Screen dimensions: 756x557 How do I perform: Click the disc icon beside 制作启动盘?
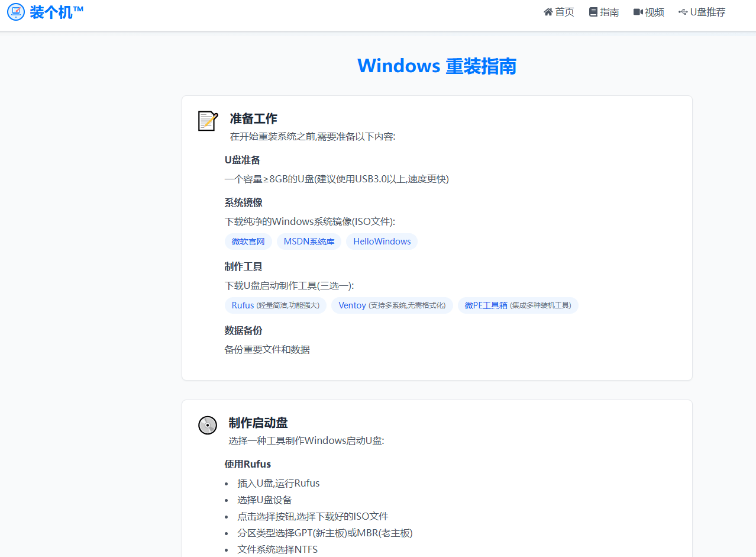tap(207, 425)
